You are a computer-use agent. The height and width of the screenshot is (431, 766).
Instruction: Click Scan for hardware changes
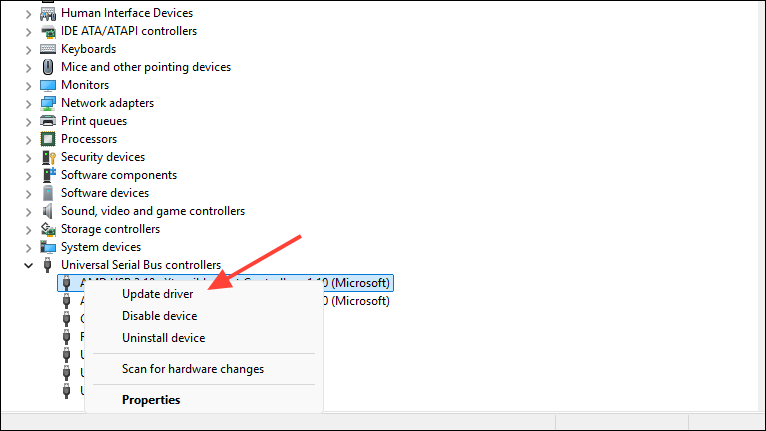point(192,369)
